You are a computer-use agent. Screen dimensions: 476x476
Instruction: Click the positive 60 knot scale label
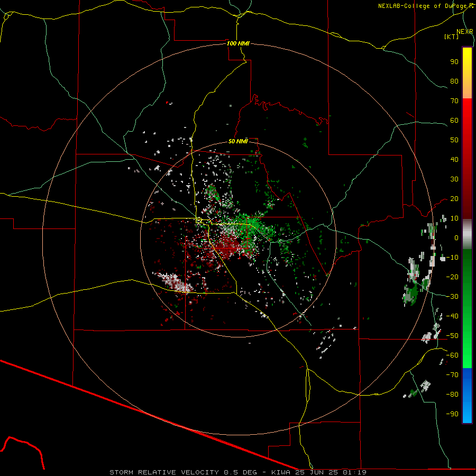click(x=454, y=121)
